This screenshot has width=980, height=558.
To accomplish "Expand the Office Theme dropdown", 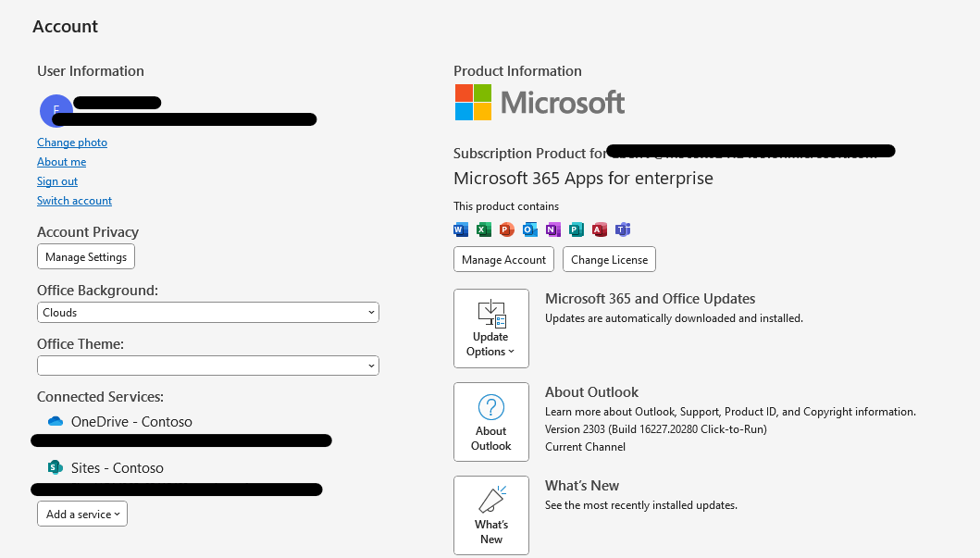I will click(208, 366).
